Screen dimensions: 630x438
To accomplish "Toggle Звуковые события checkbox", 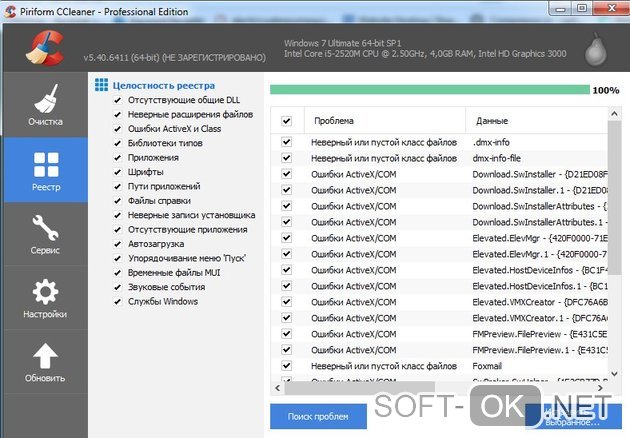I will (x=117, y=287).
